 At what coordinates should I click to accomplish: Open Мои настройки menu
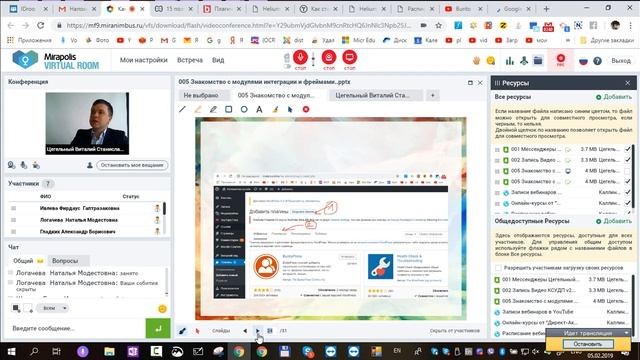coord(144,60)
